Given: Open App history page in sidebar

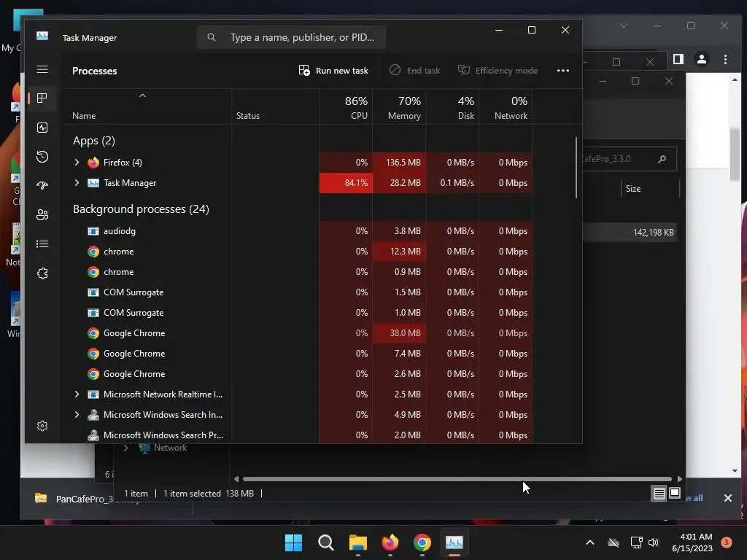Looking at the screenshot, I should tap(42, 157).
